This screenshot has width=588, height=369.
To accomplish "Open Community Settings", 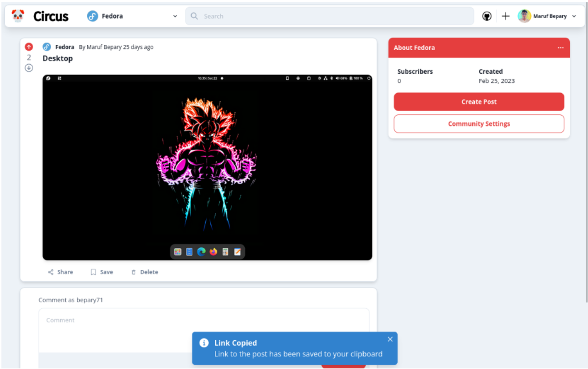I will point(479,124).
